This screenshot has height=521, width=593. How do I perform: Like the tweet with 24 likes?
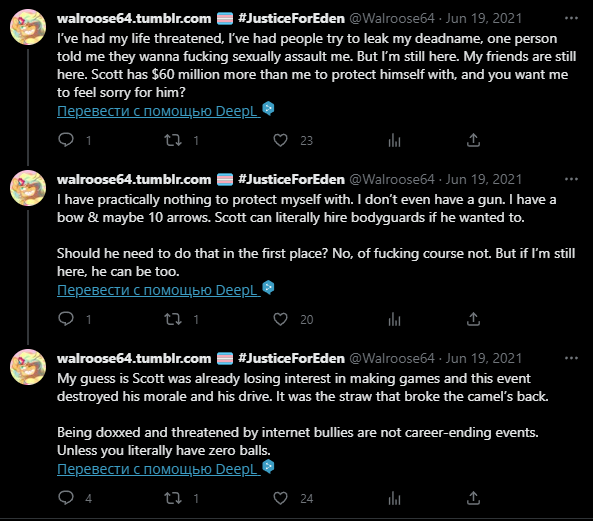[x=280, y=498]
